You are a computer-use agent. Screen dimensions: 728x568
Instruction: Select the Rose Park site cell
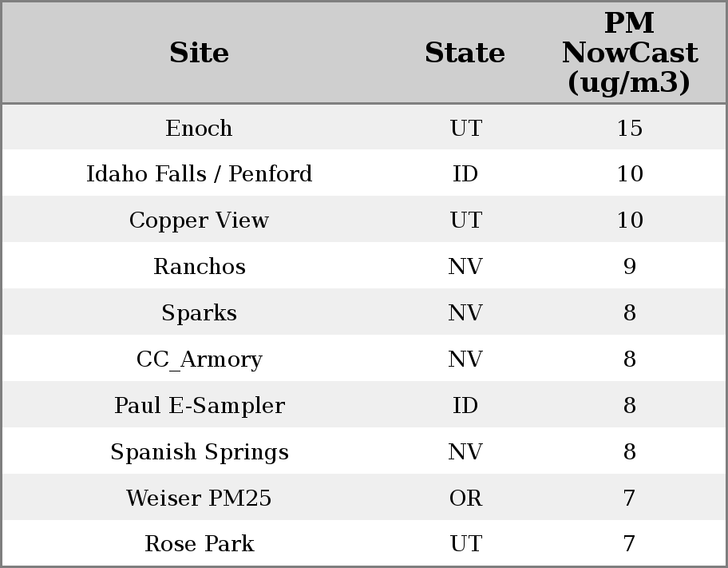pyautogui.click(x=199, y=544)
